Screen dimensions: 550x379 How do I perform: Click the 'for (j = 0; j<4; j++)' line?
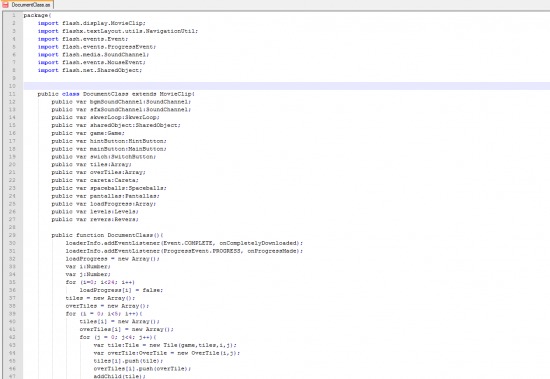click(x=118, y=337)
